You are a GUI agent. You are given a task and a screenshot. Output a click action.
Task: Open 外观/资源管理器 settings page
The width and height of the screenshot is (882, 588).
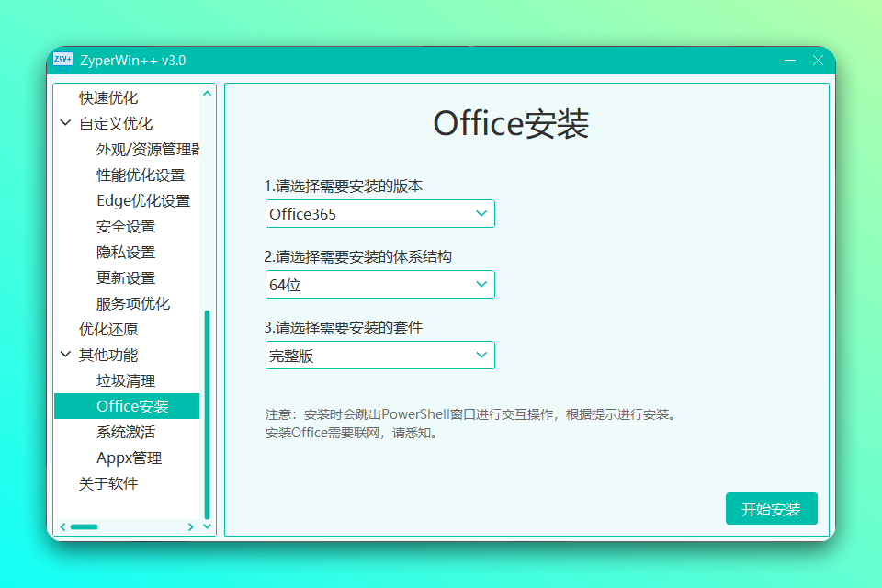click(x=147, y=149)
